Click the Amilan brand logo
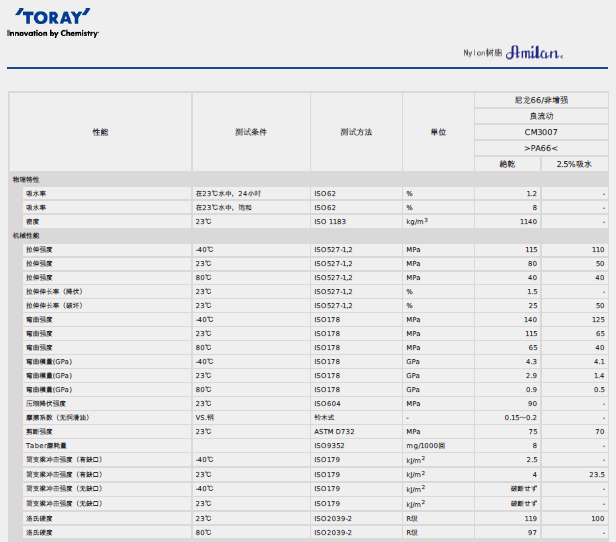 tap(538, 52)
